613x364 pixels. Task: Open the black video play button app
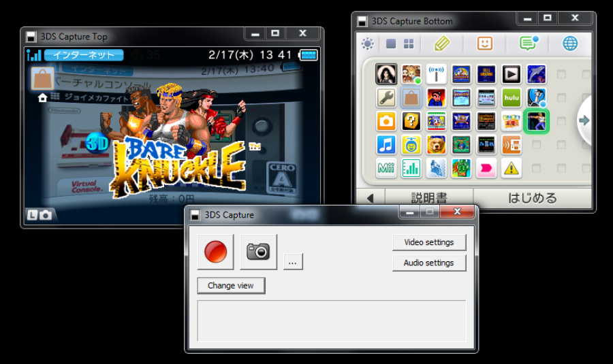512,73
